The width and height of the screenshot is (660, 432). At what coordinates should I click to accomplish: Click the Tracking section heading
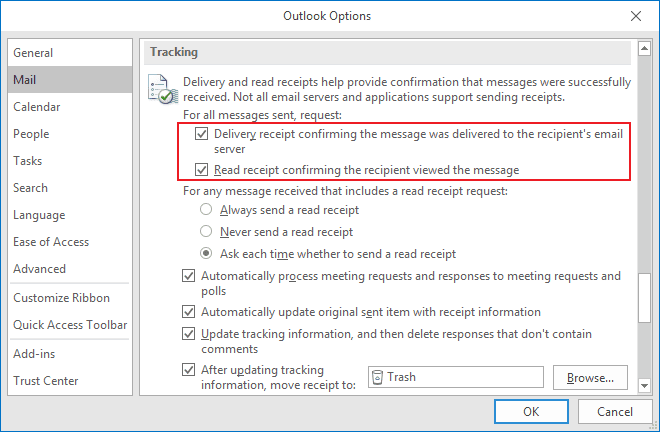(x=174, y=52)
